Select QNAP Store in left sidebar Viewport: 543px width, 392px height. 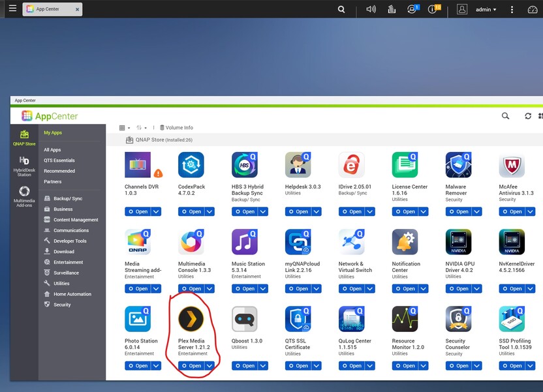click(x=24, y=138)
